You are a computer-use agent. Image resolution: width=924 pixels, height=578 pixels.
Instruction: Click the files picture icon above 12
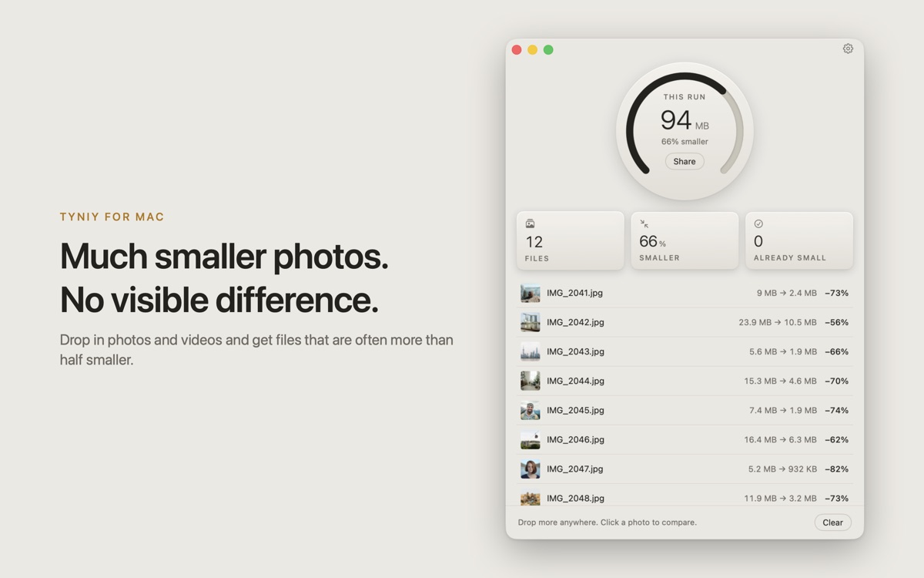click(x=530, y=223)
